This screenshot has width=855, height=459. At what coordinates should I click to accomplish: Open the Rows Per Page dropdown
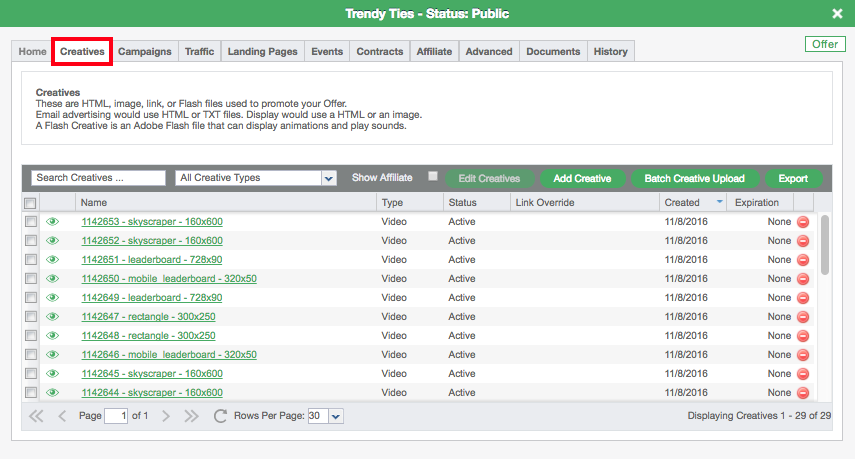pos(336,416)
